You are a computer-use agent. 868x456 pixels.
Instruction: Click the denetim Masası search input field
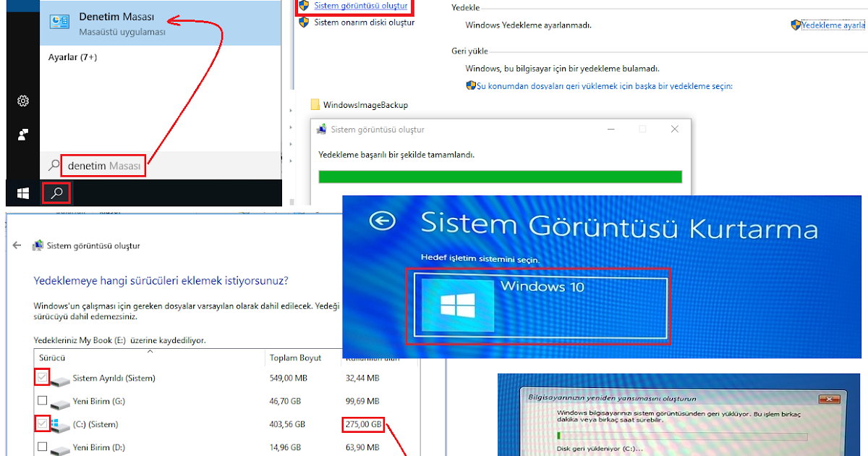[104, 166]
